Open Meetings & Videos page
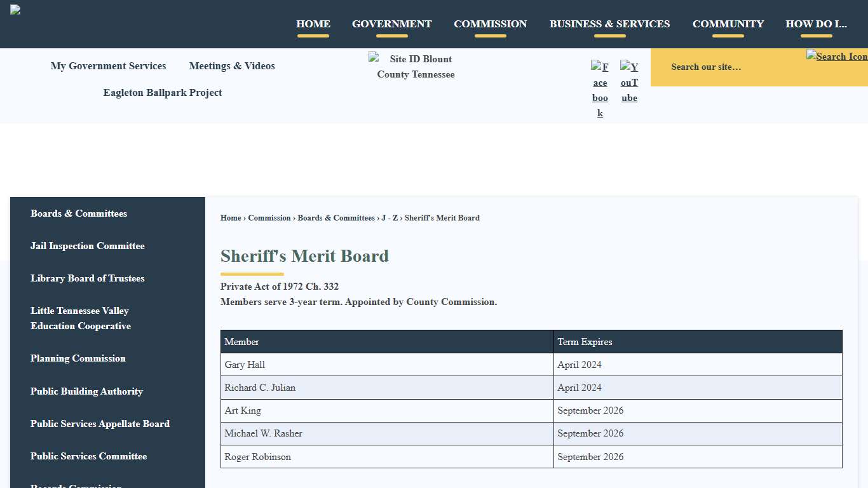868x488 pixels. pos(231,66)
